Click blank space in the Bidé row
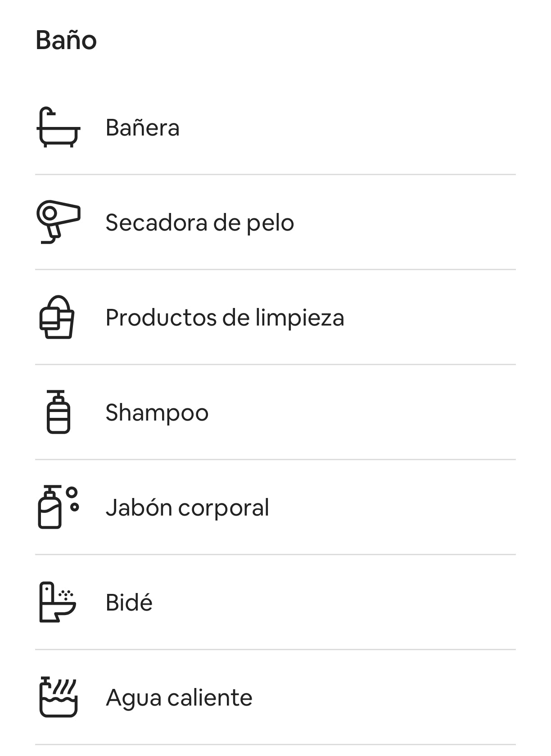The height and width of the screenshot is (756, 551). tap(334, 602)
